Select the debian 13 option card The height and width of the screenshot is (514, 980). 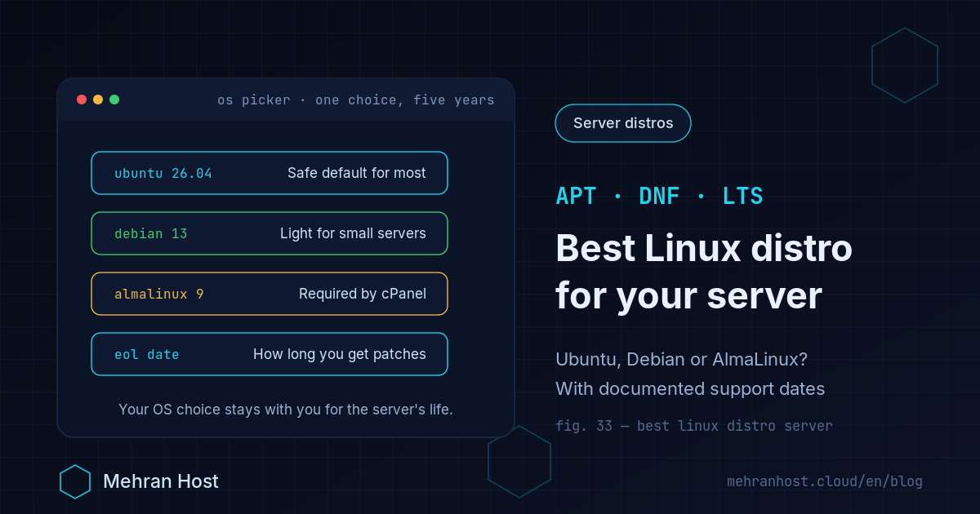point(269,233)
